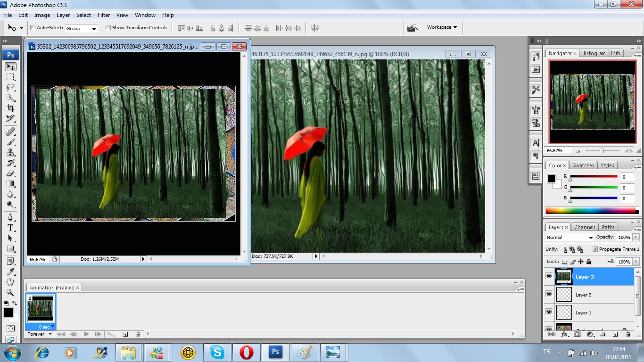Toggle lock all padlock icon
The image size is (644, 362).
tap(589, 262)
